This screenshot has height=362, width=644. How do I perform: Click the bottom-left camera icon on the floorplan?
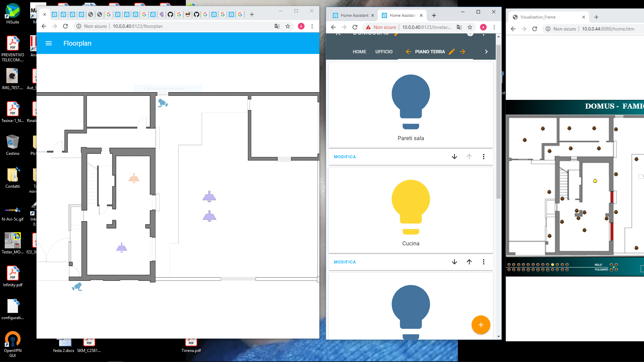[77, 287]
